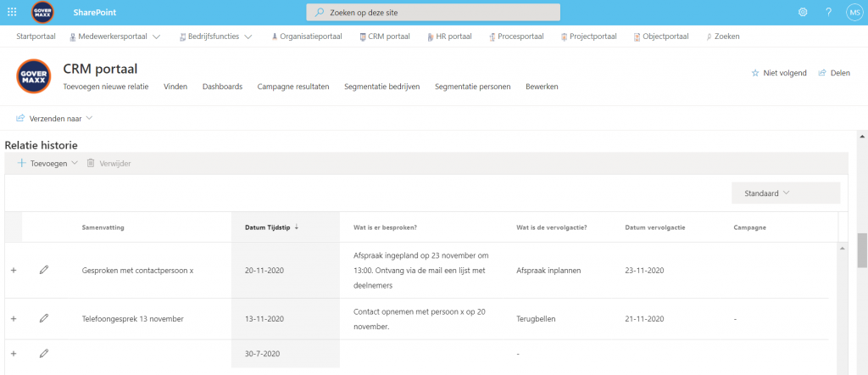Expand the row dated 20-11-2020
The height and width of the screenshot is (375, 868).
[14, 271]
